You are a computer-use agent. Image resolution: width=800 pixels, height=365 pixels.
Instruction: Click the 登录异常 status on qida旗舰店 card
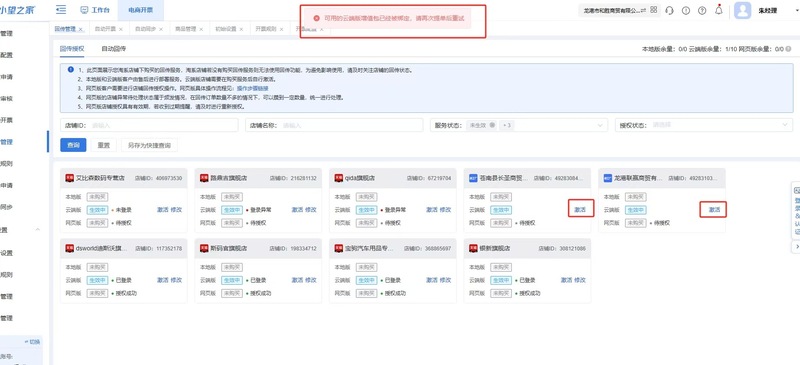tap(393, 210)
